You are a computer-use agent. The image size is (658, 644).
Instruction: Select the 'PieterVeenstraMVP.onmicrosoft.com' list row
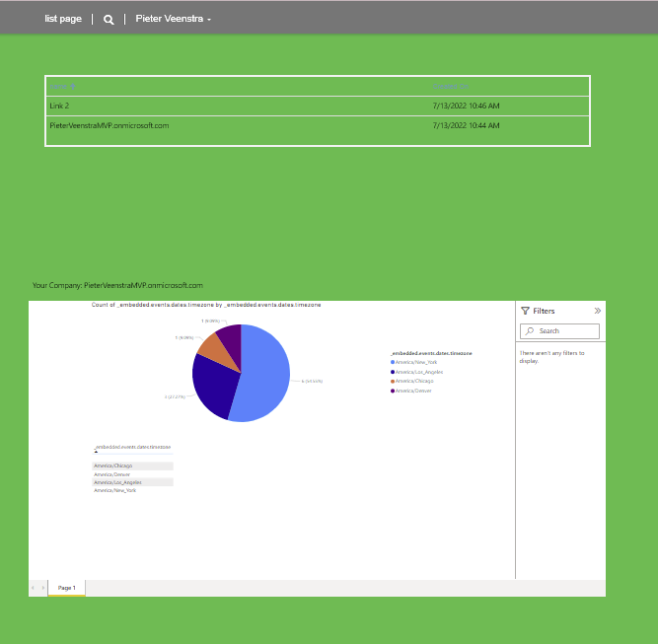(x=318, y=125)
